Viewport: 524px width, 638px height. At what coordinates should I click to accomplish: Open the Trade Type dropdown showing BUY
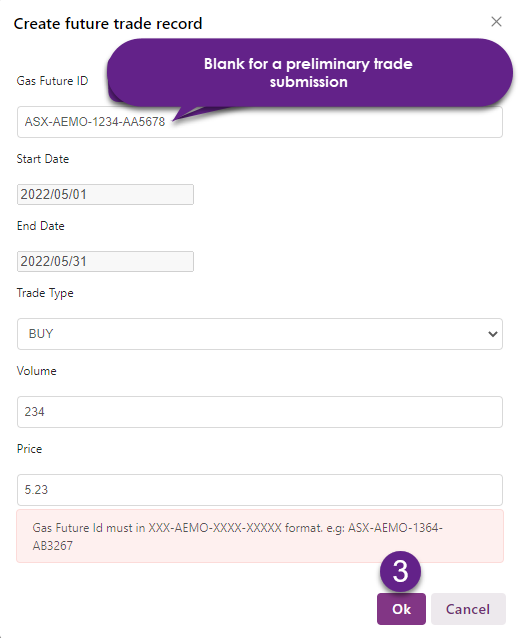[x=260, y=334]
